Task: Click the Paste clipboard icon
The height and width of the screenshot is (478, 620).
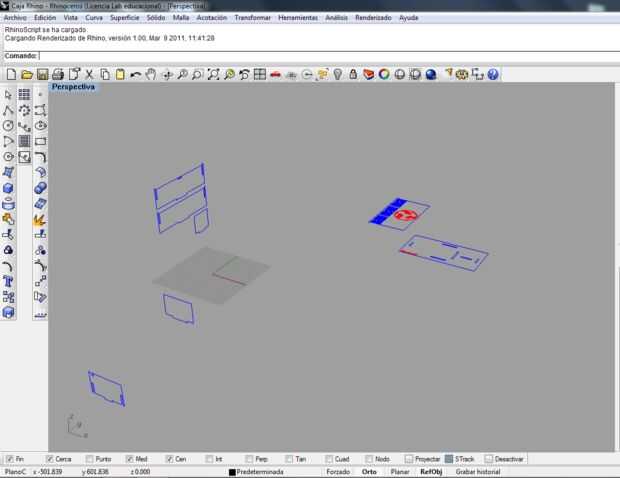Action: click(120, 74)
